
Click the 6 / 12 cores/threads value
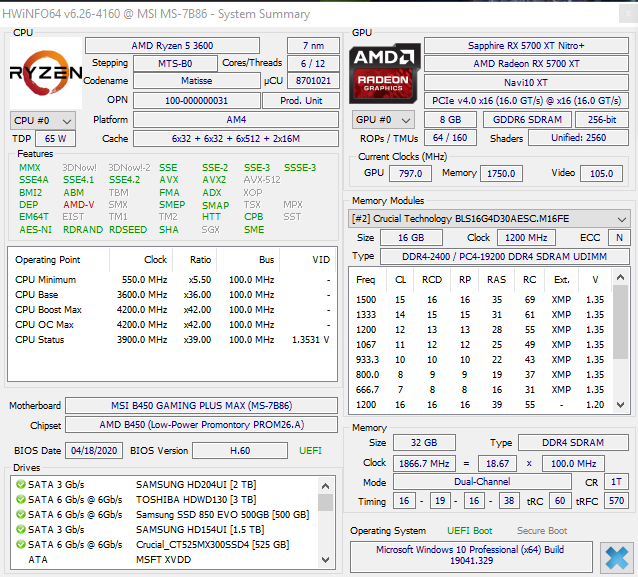point(313,63)
